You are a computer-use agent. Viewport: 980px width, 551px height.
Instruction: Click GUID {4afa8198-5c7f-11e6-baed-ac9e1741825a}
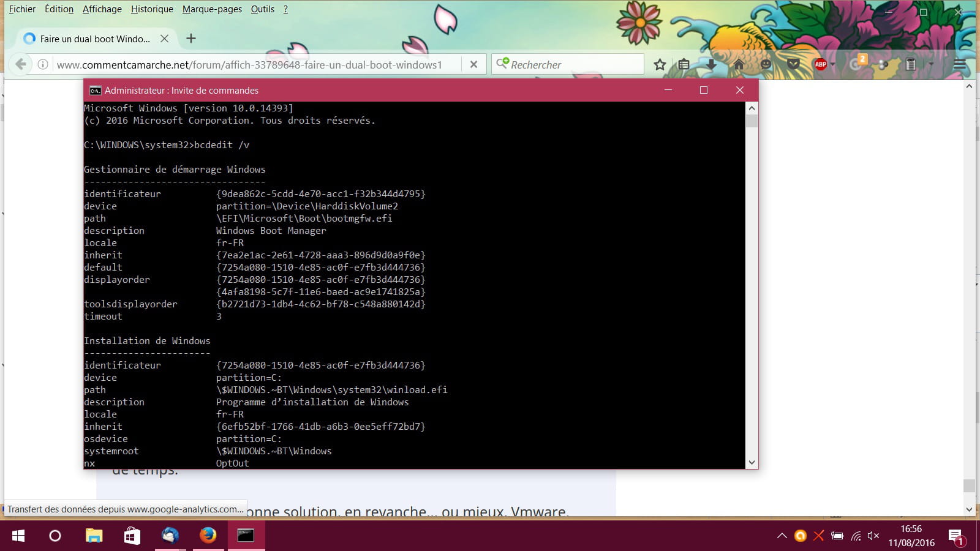point(320,292)
